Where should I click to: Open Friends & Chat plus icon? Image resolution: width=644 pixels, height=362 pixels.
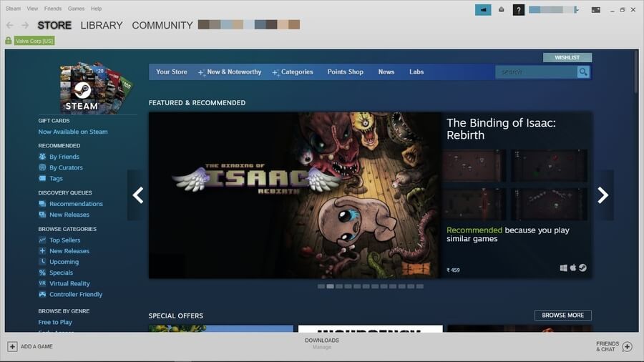(627, 346)
